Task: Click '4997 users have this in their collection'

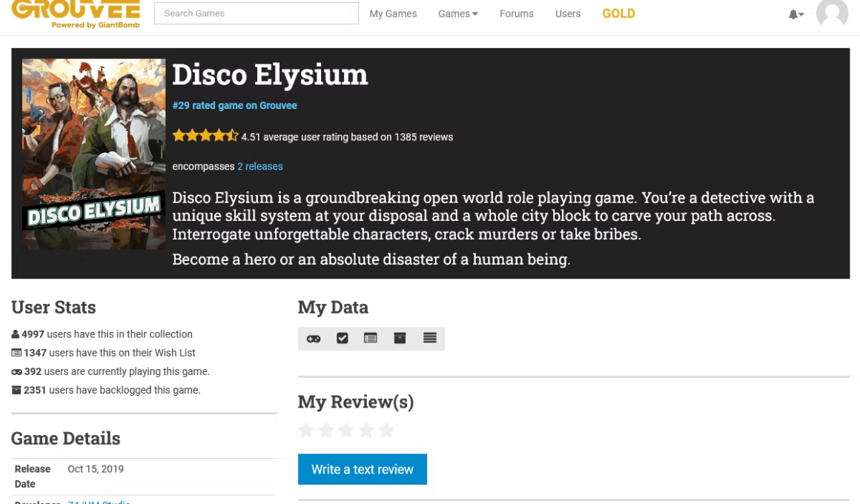Action: pyautogui.click(x=107, y=334)
